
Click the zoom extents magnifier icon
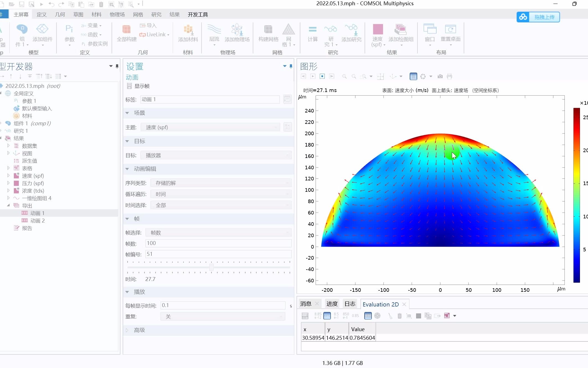point(364,76)
